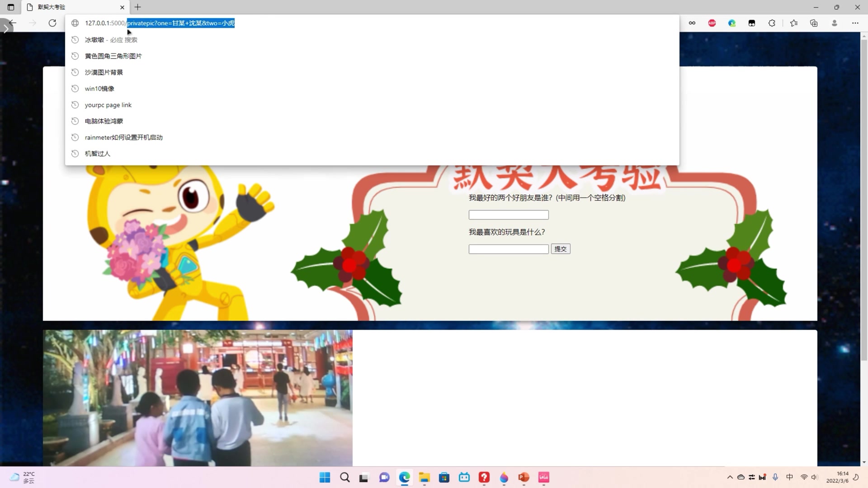The width and height of the screenshot is (868, 488).
Task: Open File Explorer from the taskbar
Action: [424, 478]
